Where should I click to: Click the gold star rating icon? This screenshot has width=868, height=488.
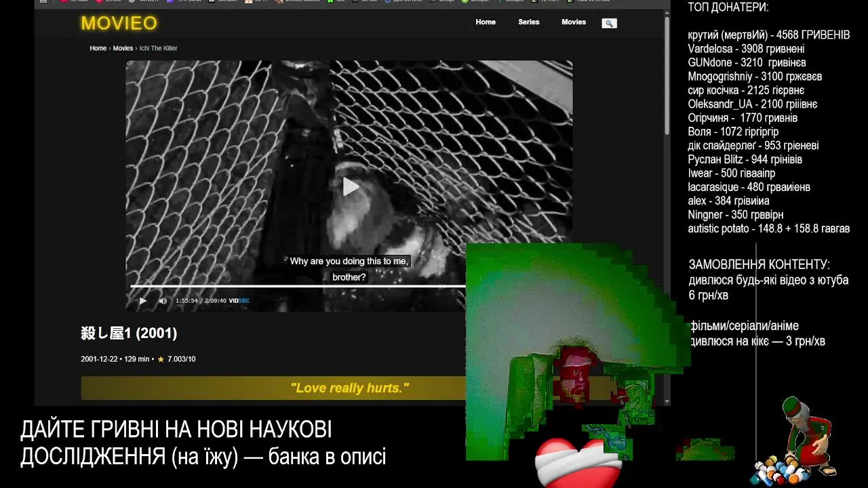click(x=161, y=359)
